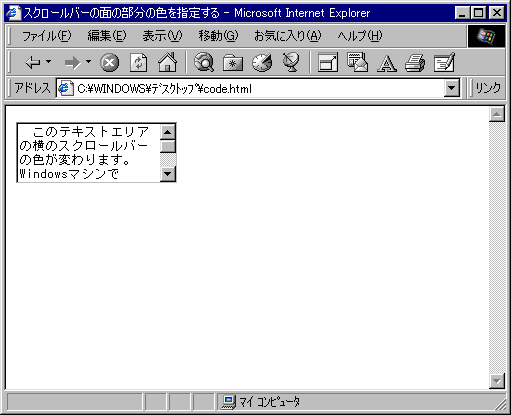Open the Mail icon
This screenshot has width=511, height=415.
click(x=357, y=62)
